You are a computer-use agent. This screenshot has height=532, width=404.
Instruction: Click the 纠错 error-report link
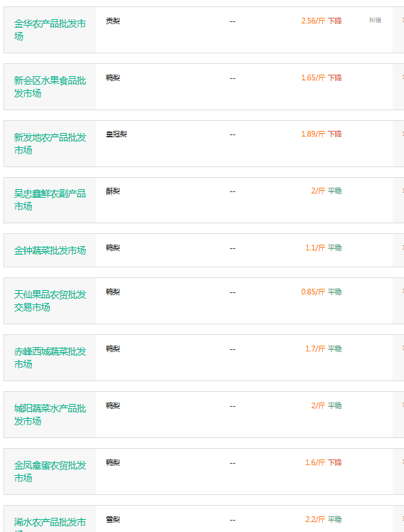[375, 21]
